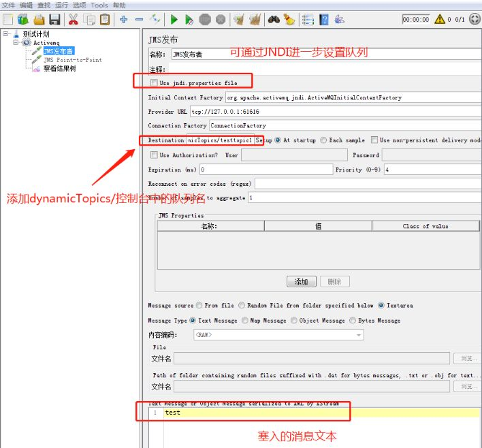Screen dimensions: 482x448
Task: Click the Cut scissors icon
Action: [x=73, y=20]
